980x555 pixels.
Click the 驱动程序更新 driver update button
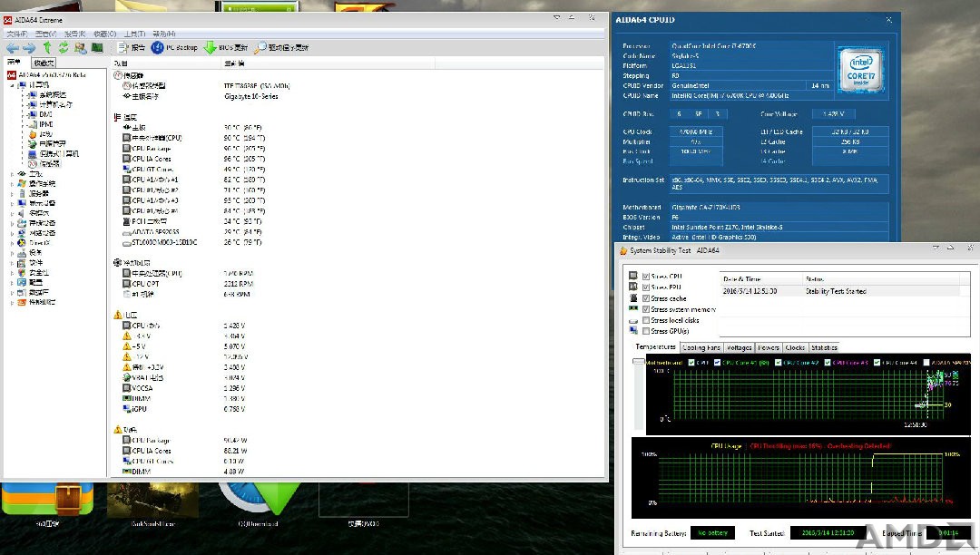[281, 47]
